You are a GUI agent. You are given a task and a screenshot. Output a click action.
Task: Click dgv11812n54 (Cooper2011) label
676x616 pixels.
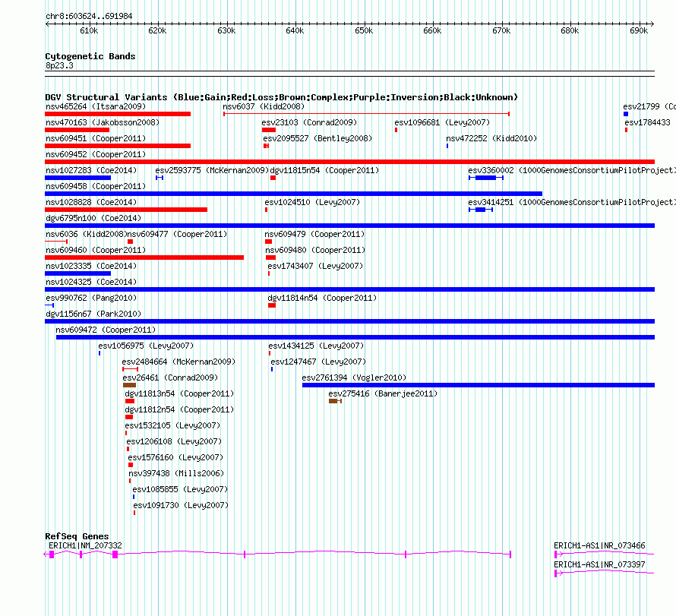179,409
